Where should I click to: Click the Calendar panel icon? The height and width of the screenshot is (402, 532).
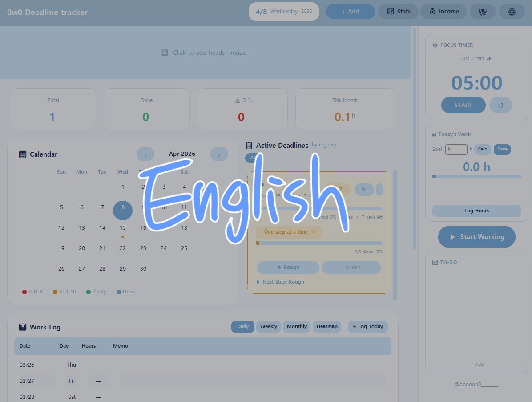tap(22, 154)
